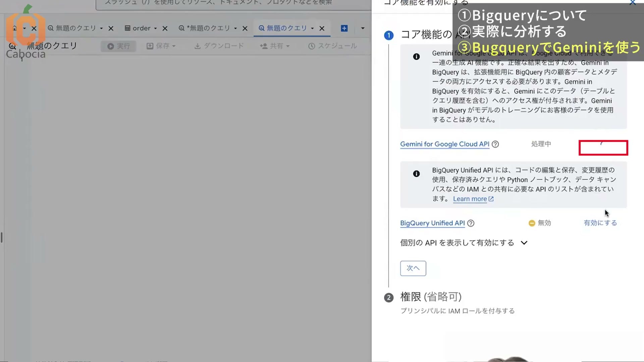Viewport: 644px width, 362px height.
Task: Click the スケジュール button
Action: [332, 46]
